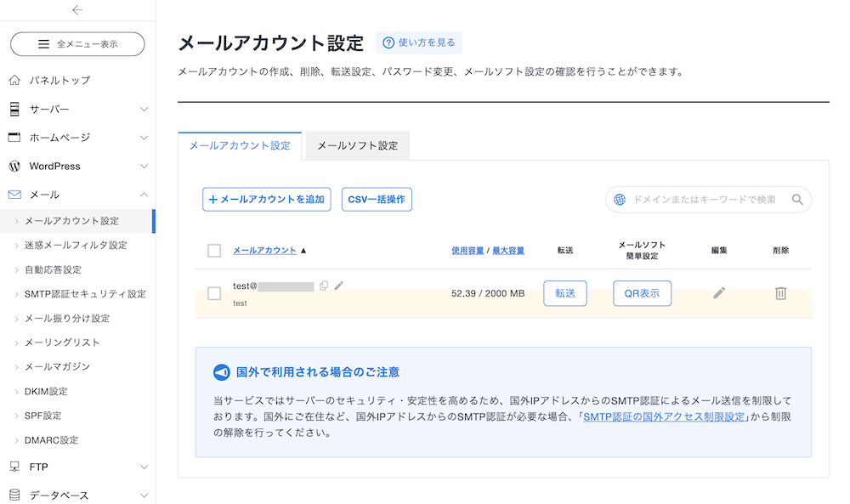Screen dimensions: 850x504
Task: Click QR表示 button
Action: coord(642,293)
